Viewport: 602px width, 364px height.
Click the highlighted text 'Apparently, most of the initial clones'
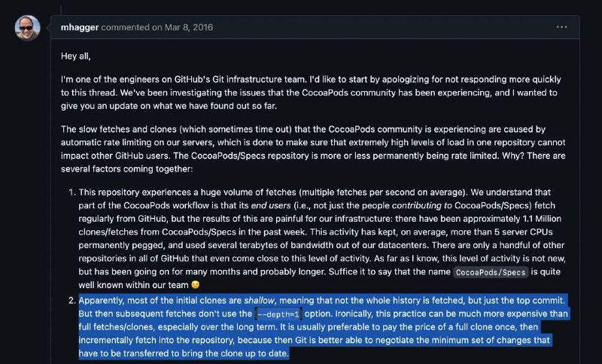pos(160,300)
